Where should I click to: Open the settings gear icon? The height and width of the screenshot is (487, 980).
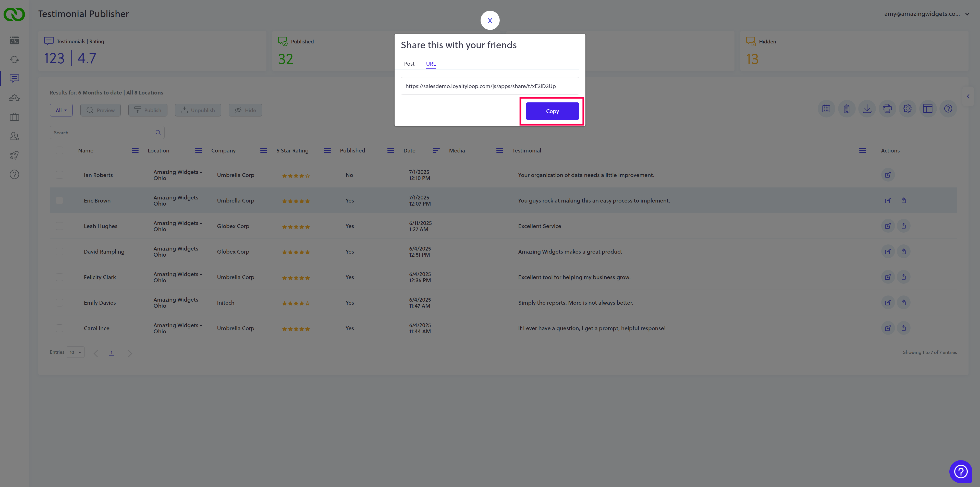907,109
